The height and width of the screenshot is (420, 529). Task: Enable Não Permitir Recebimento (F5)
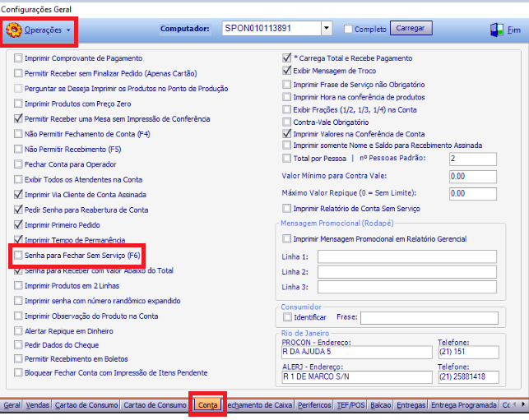[18, 149]
